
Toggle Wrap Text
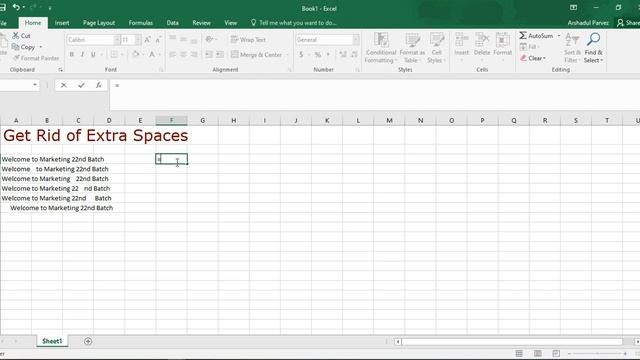tap(248, 40)
